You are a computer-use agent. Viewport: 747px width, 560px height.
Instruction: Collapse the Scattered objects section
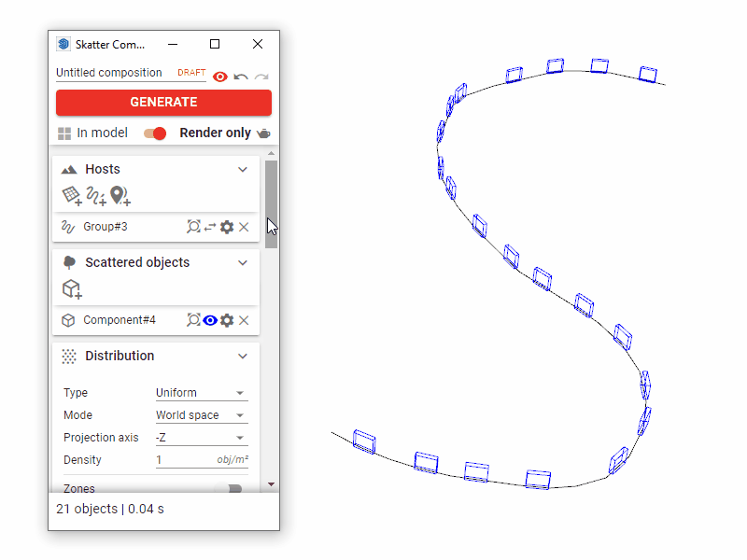coord(243,262)
